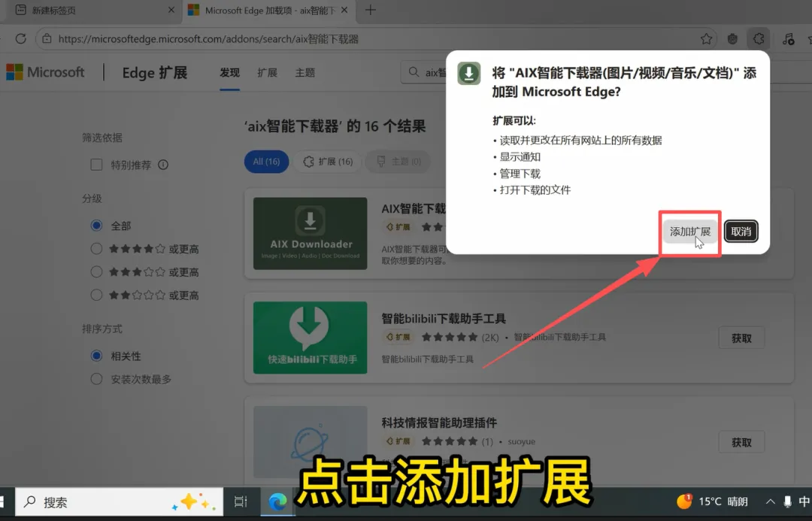Image resolution: width=812 pixels, height=521 pixels.
Task: Select the 全部 rating radio button
Action: (x=96, y=226)
